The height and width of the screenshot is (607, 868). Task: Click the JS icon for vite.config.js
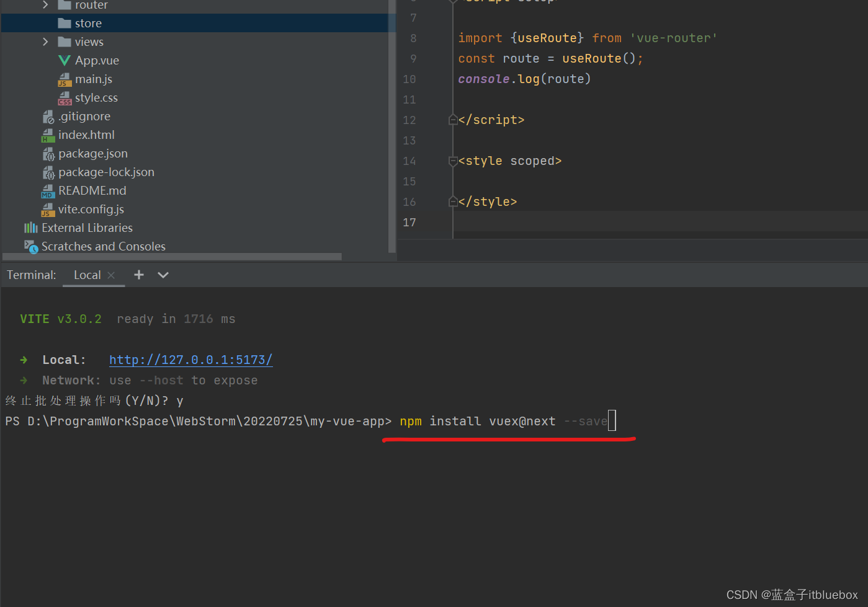pyautogui.click(x=48, y=210)
